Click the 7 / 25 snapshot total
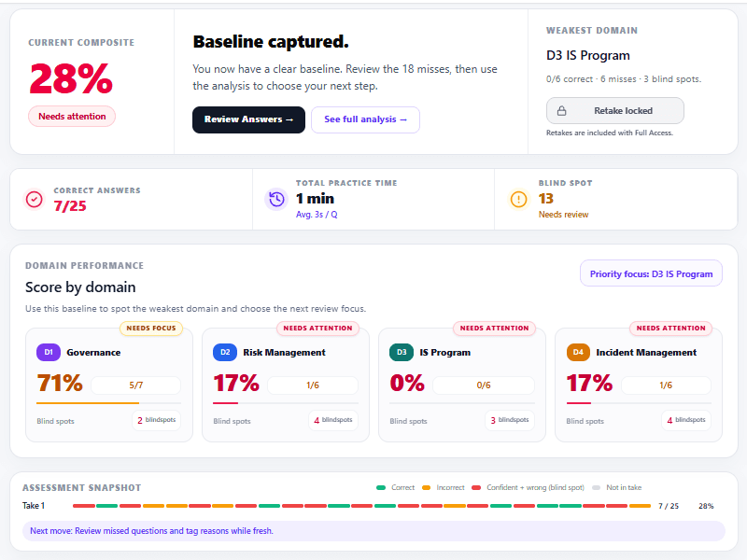747x560 pixels. pos(669,506)
